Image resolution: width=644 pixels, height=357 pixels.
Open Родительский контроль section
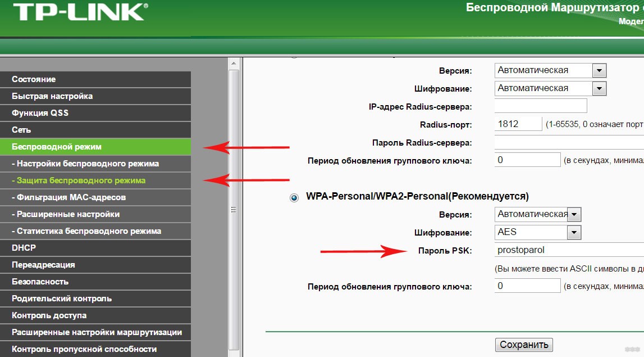point(95,298)
